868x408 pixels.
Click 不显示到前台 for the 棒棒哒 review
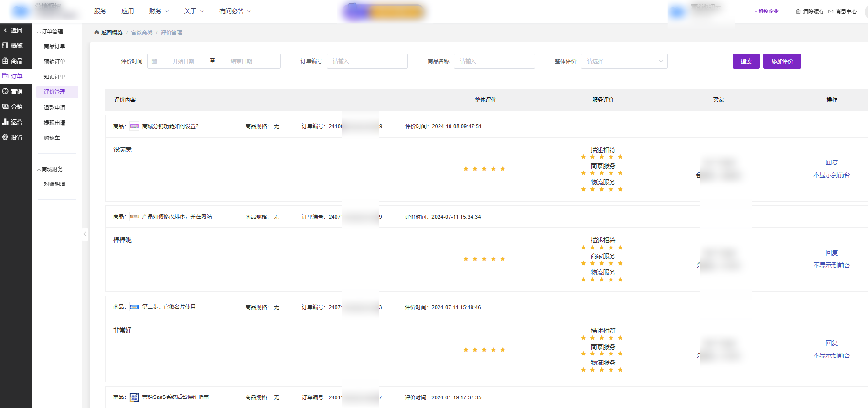[832, 265]
